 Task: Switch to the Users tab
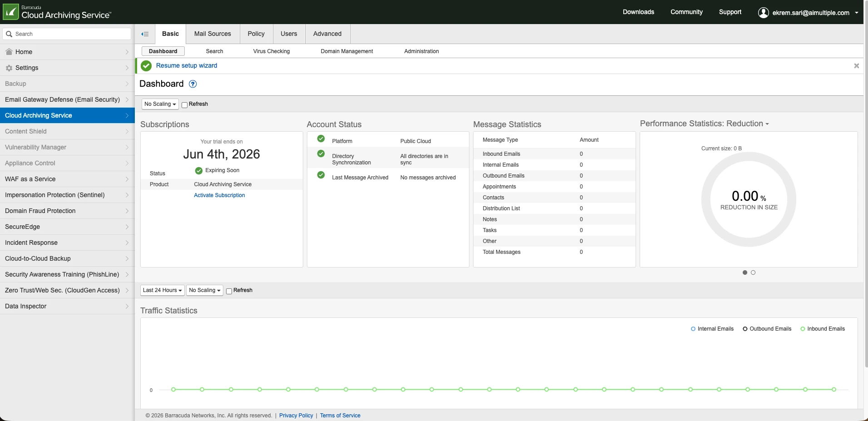[289, 34]
